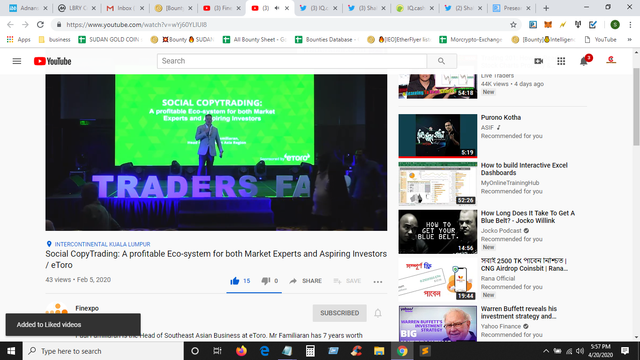Image resolution: width=640 pixels, height=360 pixels.
Task: Open the Finexpo channel name link
Action: tap(87, 308)
